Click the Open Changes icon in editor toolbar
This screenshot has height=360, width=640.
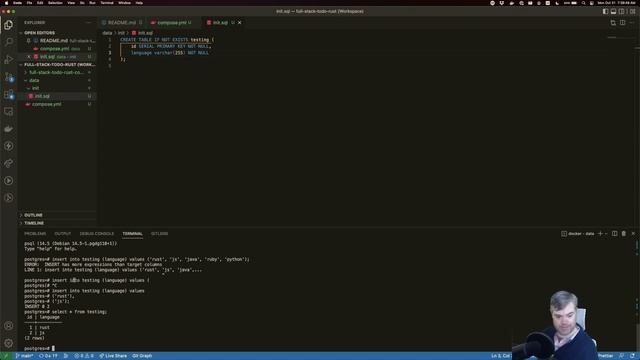(x=613, y=23)
